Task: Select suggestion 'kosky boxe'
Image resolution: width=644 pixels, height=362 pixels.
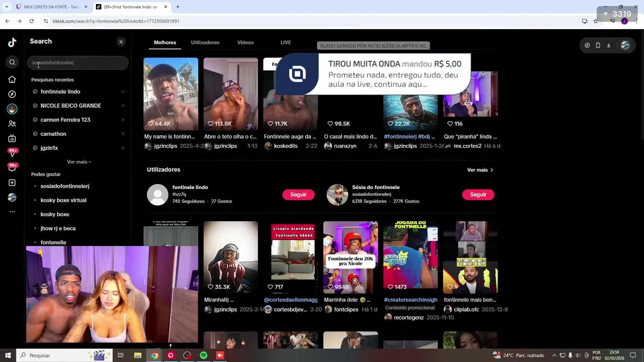Action: (x=55, y=214)
